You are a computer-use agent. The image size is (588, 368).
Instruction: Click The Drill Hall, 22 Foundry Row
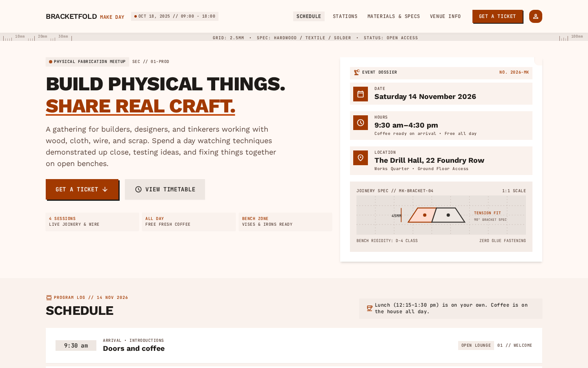[x=429, y=160]
